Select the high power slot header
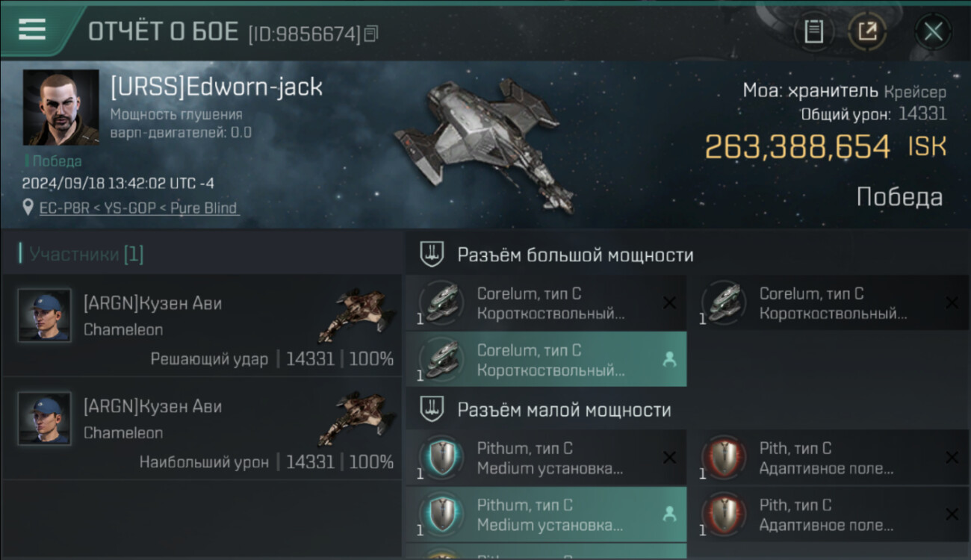 tap(575, 255)
